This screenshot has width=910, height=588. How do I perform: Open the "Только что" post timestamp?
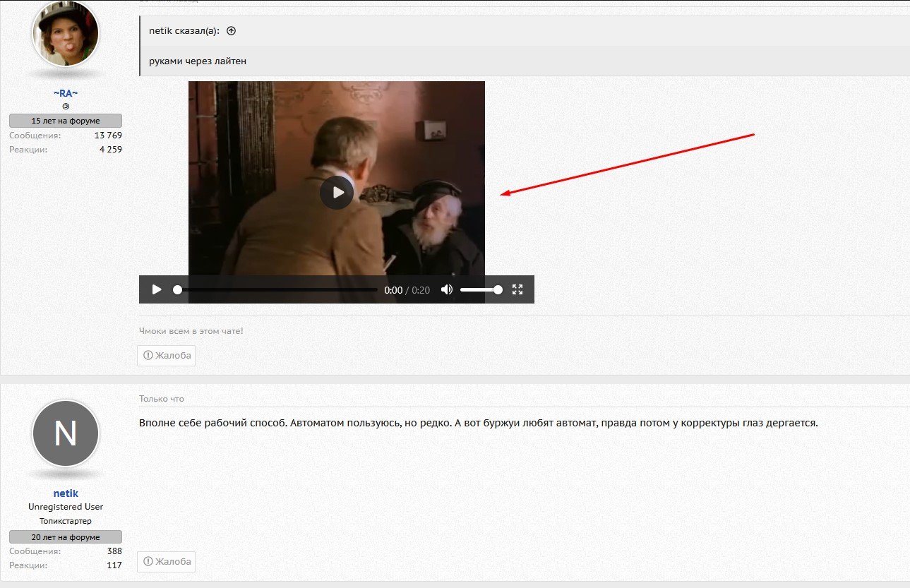pos(162,399)
